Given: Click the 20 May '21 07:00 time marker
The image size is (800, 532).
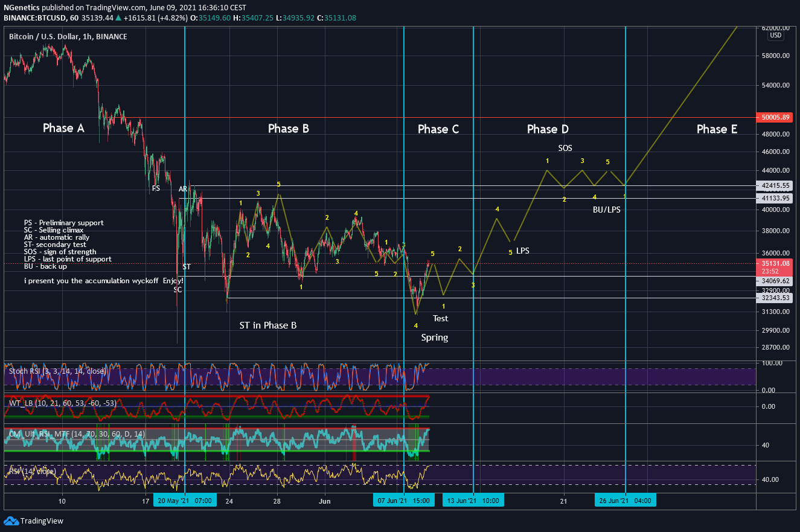Looking at the screenshot, I should point(184,501).
